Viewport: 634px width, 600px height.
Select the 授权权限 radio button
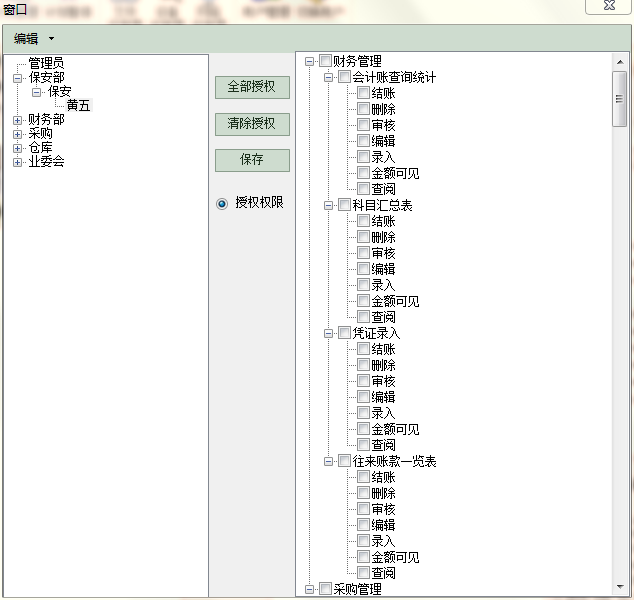pos(222,203)
